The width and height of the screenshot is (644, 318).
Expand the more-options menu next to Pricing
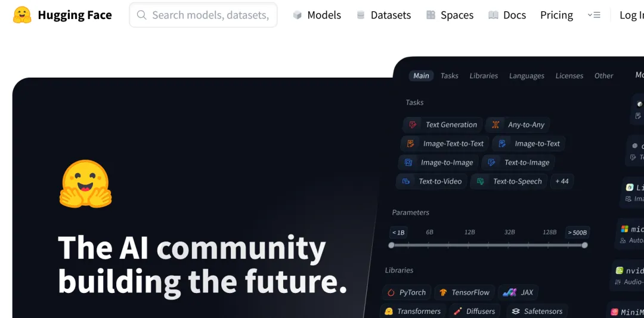tap(594, 15)
